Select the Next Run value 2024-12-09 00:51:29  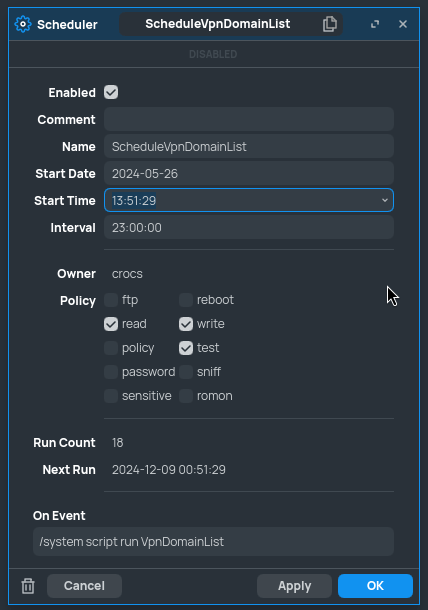click(169, 470)
